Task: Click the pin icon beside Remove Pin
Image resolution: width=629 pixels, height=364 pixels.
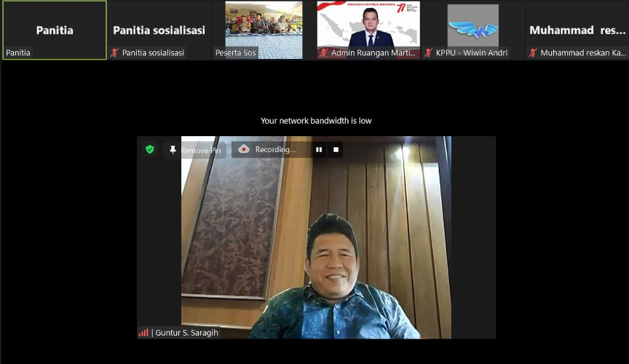Action: click(x=173, y=150)
